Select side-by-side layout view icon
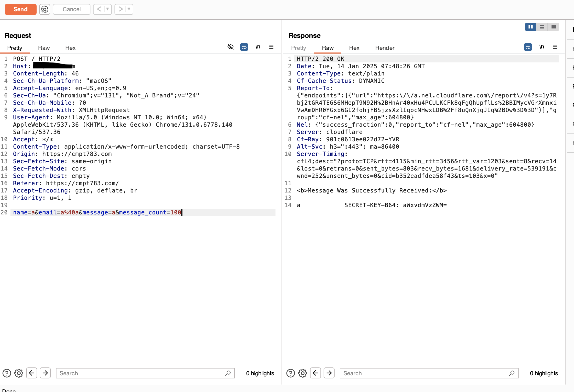The height and width of the screenshot is (392, 574). 530,27
